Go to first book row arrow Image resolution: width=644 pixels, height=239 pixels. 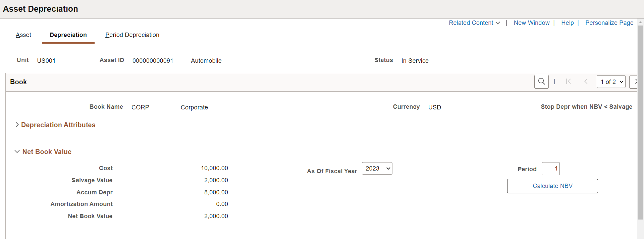568,82
